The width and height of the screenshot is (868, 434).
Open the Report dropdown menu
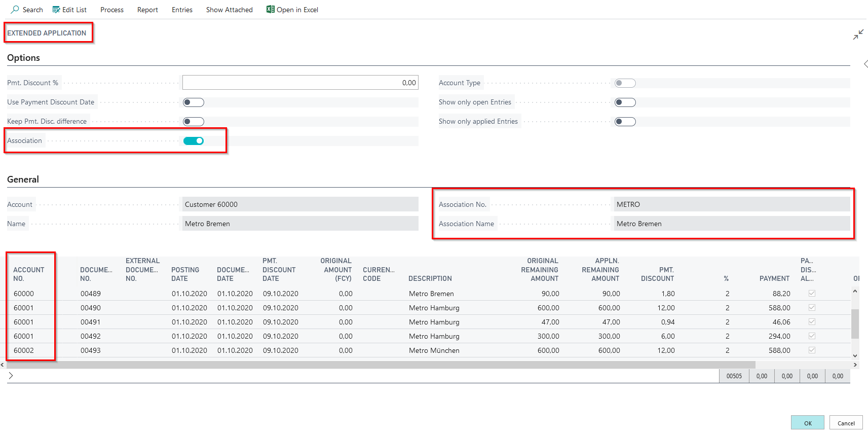[x=147, y=10]
